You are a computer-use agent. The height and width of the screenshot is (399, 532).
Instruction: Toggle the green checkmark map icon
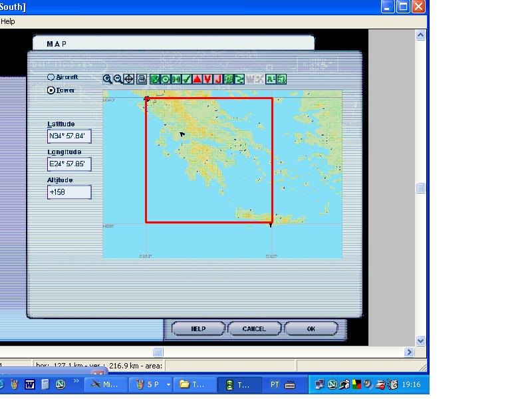(187, 79)
